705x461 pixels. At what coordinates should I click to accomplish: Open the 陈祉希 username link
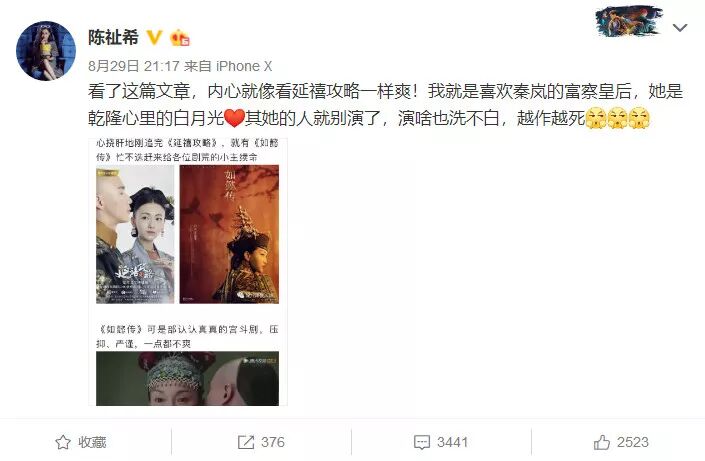(x=113, y=38)
